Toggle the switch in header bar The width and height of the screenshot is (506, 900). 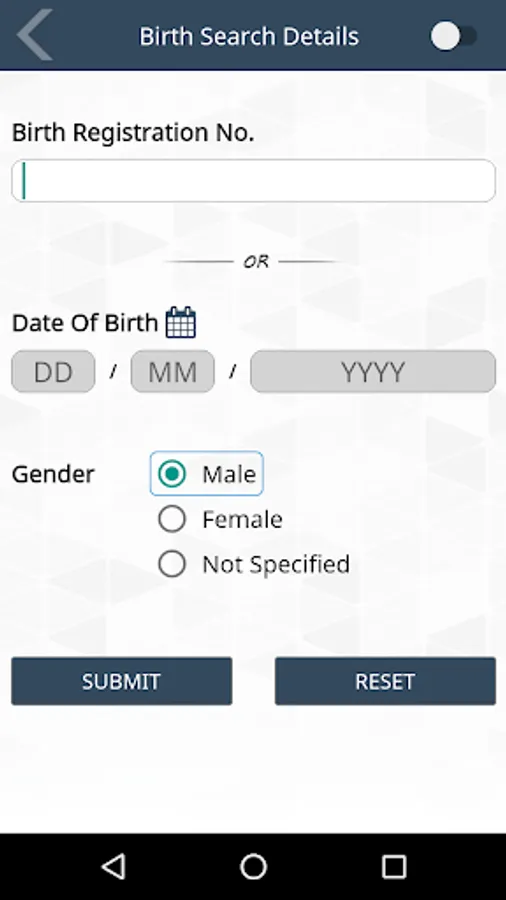453,37
